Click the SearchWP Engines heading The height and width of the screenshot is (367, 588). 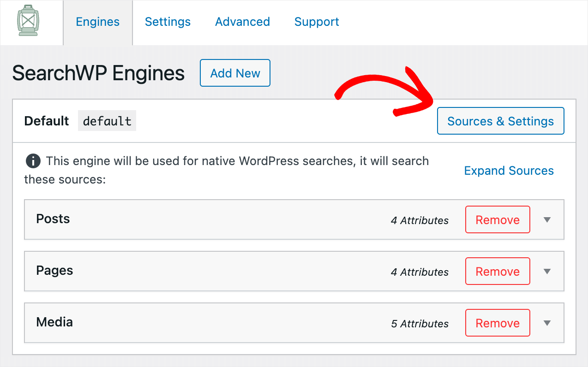pos(98,73)
